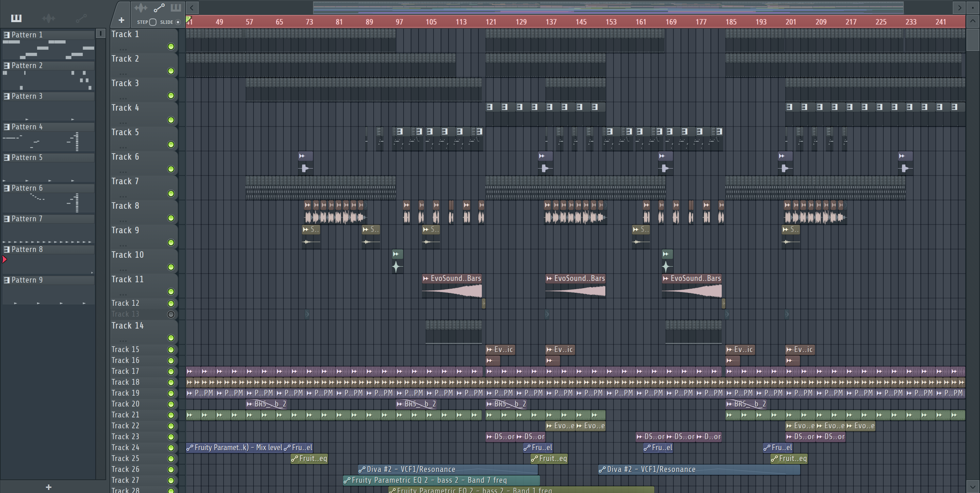Select the Track 20 header label
980x493 pixels.
tap(125, 404)
